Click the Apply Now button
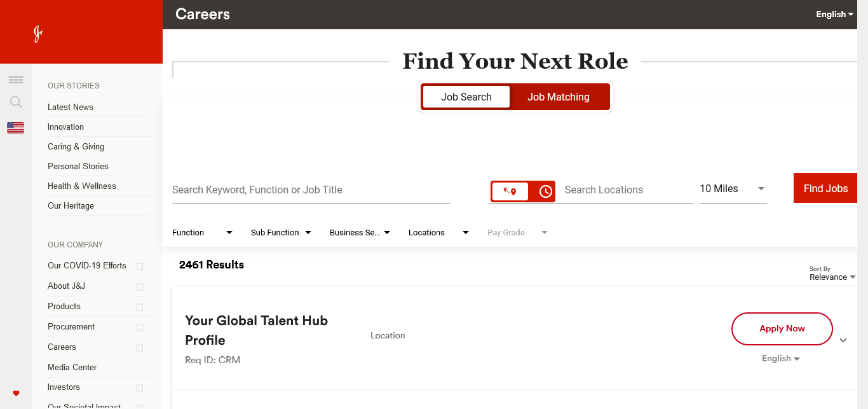868x409 pixels. click(782, 329)
